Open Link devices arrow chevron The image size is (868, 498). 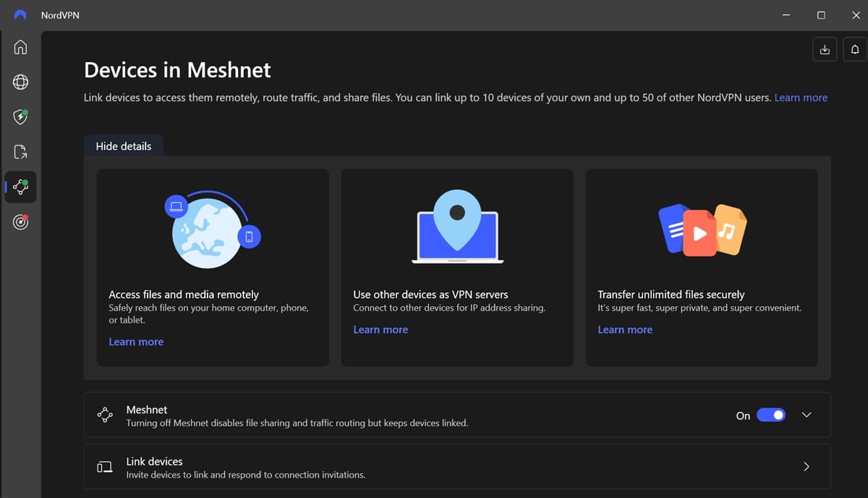coord(807,467)
